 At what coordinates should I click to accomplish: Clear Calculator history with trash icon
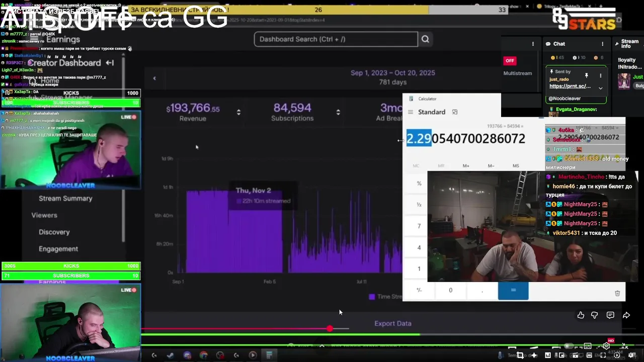tap(617, 293)
